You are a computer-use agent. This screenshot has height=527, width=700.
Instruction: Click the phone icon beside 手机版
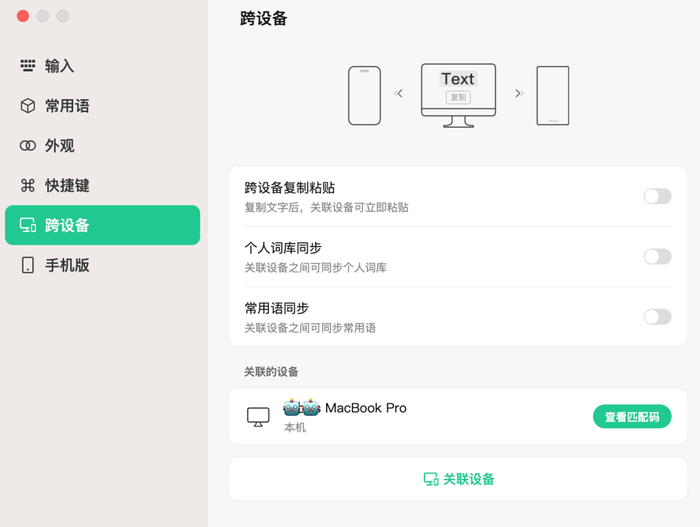[x=28, y=265]
